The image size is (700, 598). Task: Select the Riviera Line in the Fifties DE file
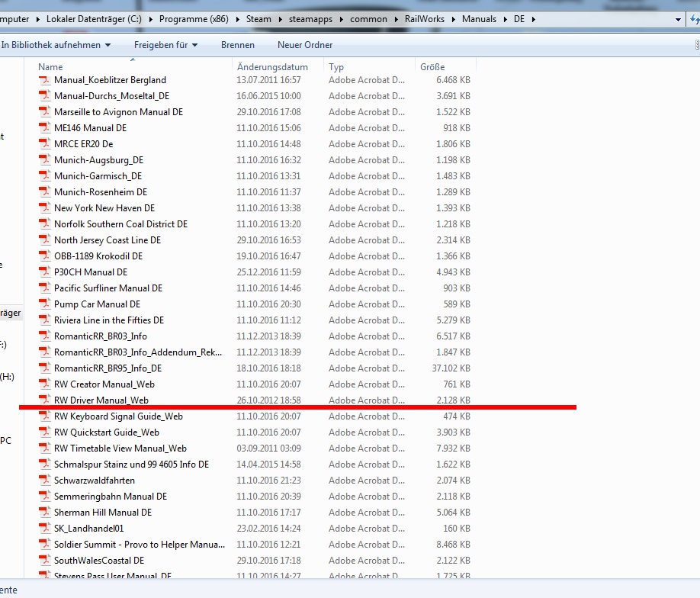(109, 320)
